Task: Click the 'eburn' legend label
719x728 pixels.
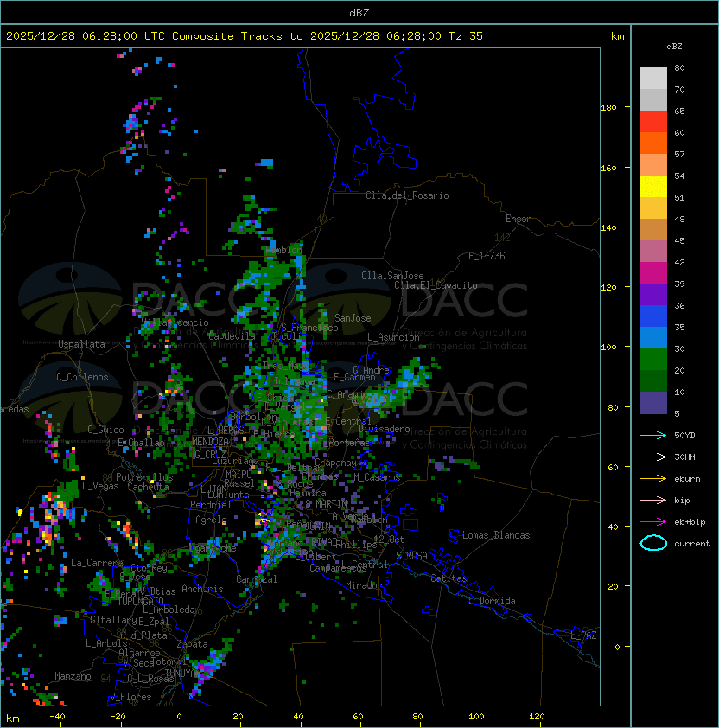Action: coord(687,479)
